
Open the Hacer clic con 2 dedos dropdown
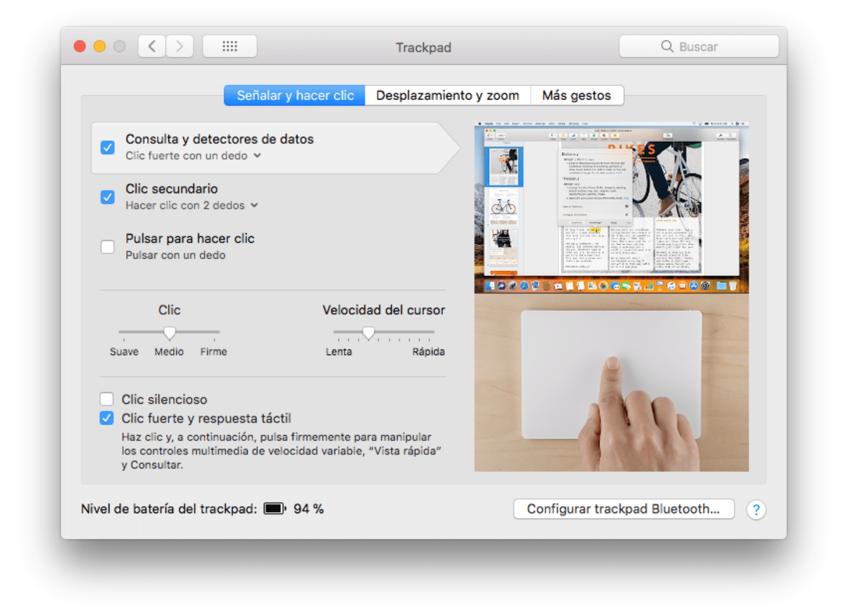pos(192,205)
